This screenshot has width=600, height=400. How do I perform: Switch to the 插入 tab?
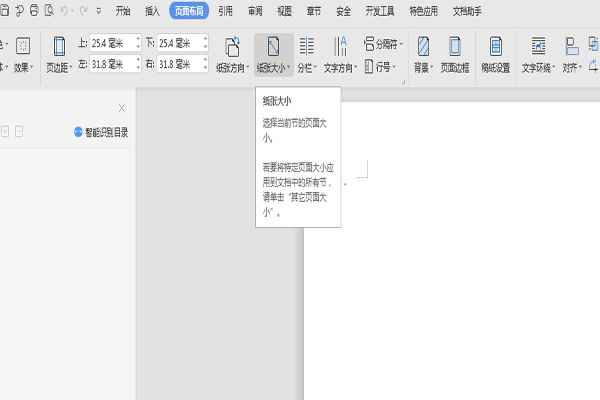click(x=152, y=11)
